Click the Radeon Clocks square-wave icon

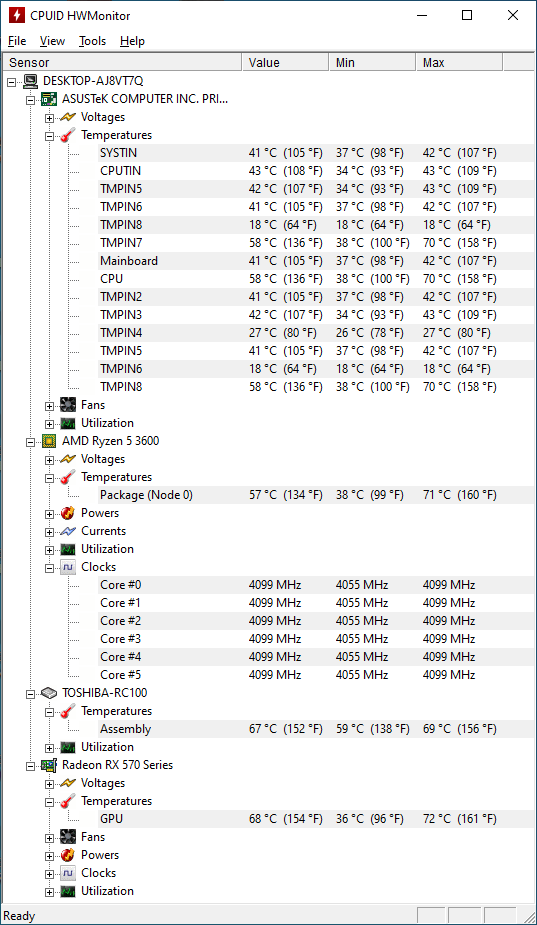[68, 873]
